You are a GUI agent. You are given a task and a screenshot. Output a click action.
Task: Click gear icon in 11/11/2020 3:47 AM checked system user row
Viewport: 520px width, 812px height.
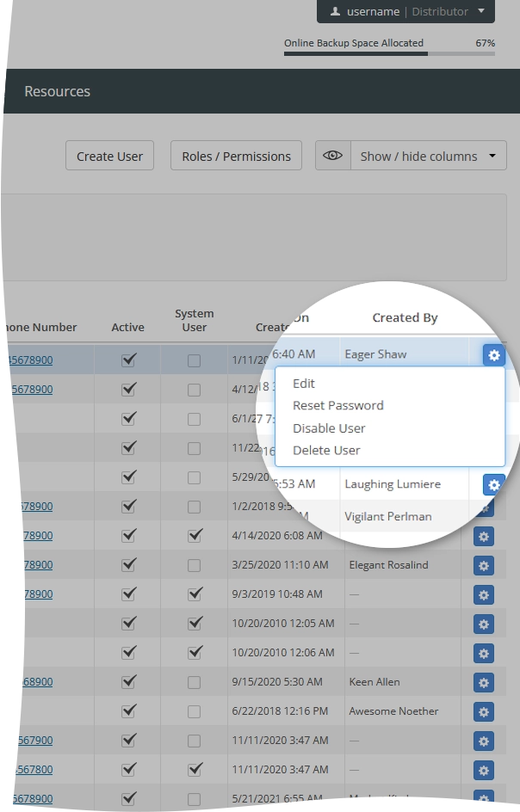pyautogui.click(x=484, y=771)
